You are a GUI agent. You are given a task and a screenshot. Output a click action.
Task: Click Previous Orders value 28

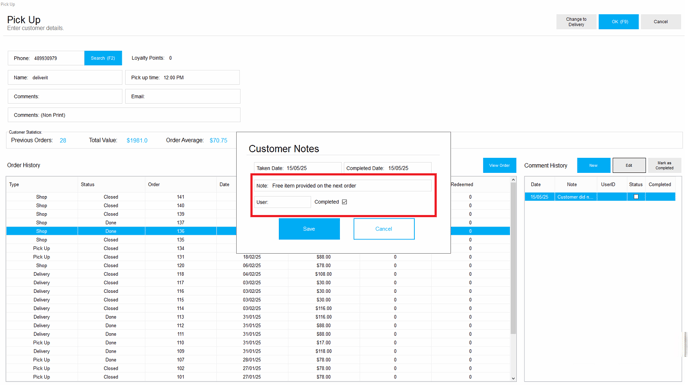63,140
